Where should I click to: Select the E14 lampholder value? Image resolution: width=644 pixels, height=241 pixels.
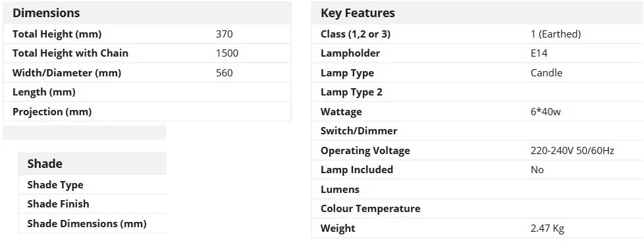point(539,53)
